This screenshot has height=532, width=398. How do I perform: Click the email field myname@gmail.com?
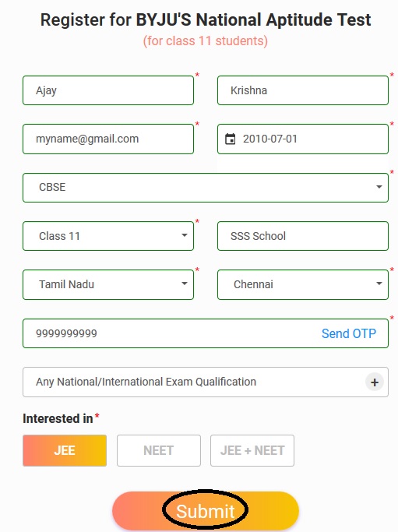tap(108, 139)
